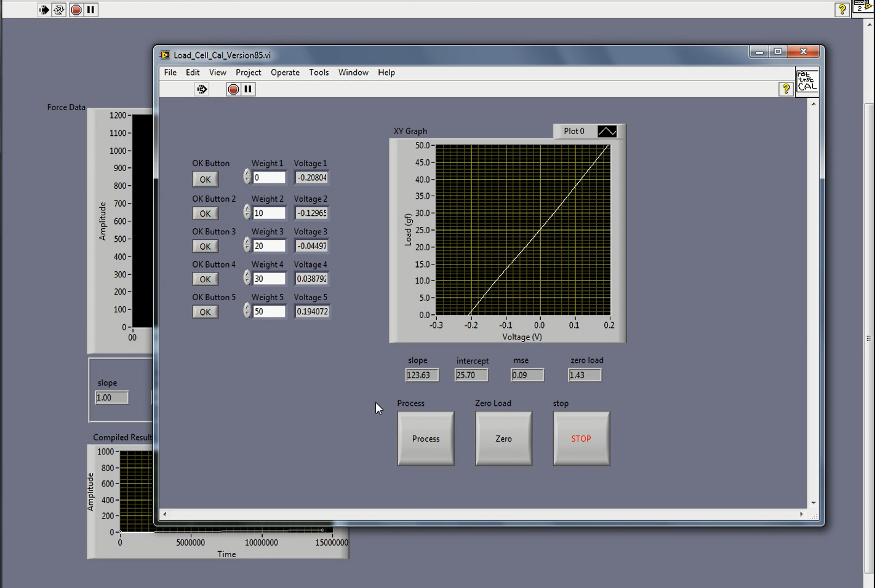The height and width of the screenshot is (588, 875).
Task: Click Run Continuously in the background window toolbar
Action: click(59, 10)
